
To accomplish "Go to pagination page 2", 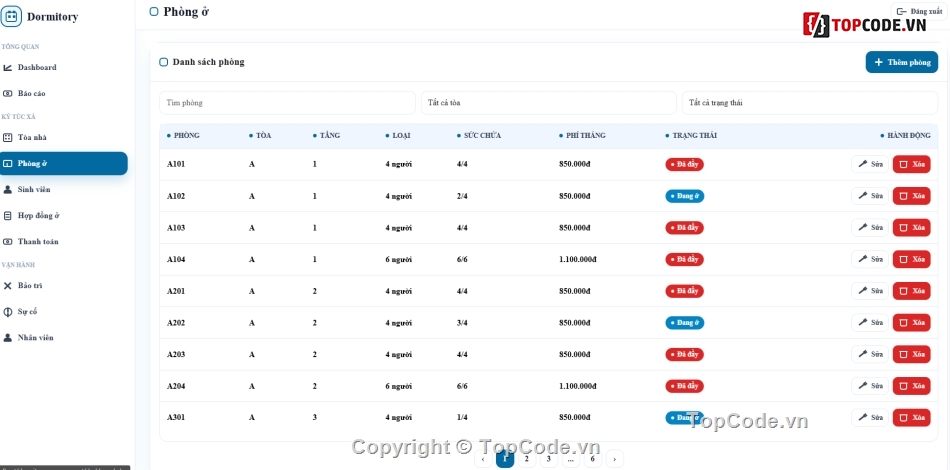I will (526, 459).
